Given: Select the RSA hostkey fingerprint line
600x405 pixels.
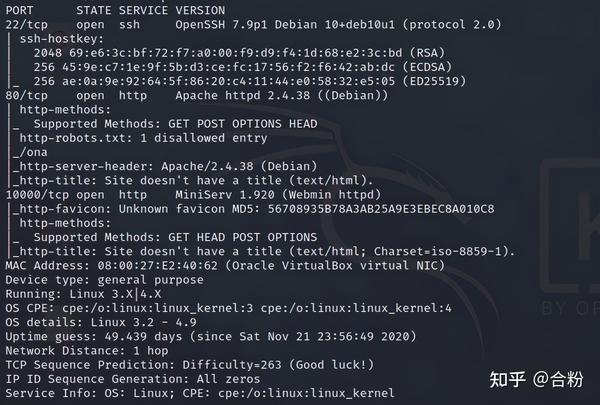Looking at the screenshot, I should (239, 53).
